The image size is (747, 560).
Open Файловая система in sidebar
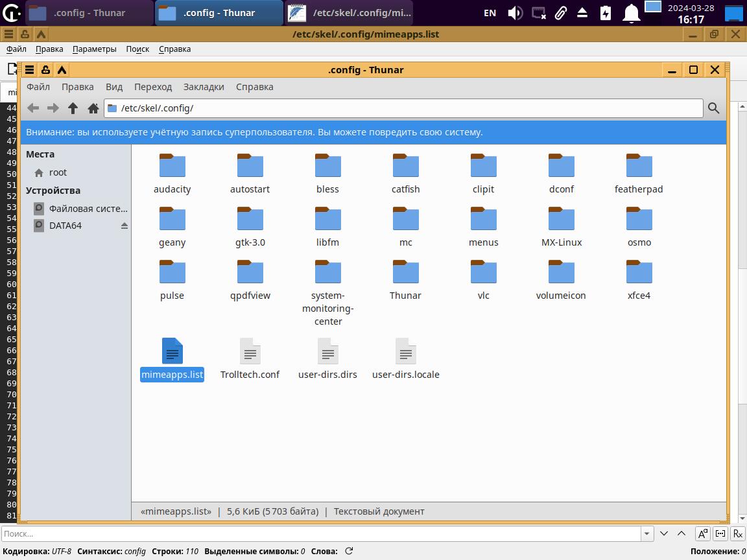coord(81,209)
